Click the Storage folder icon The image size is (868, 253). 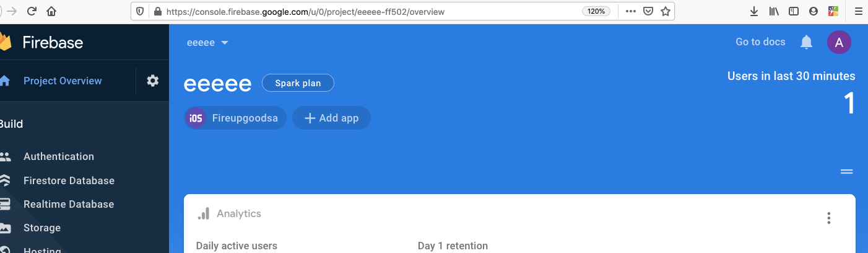pos(5,228)
